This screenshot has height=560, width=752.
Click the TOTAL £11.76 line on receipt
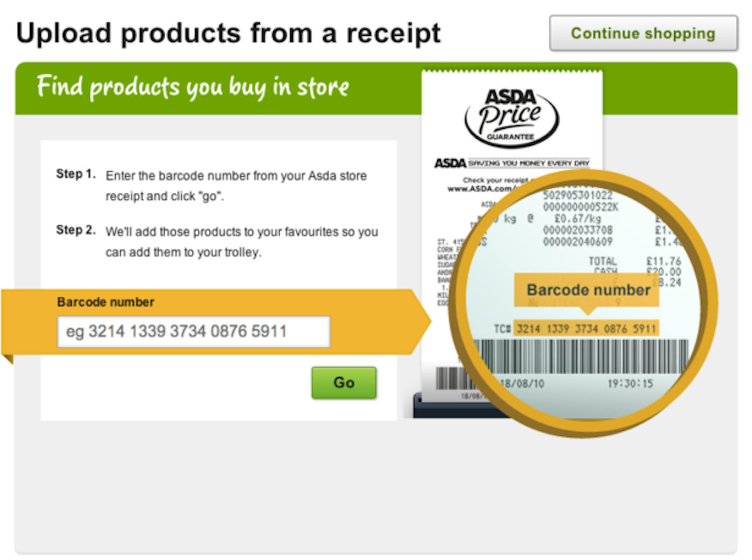tap(635, 262)
